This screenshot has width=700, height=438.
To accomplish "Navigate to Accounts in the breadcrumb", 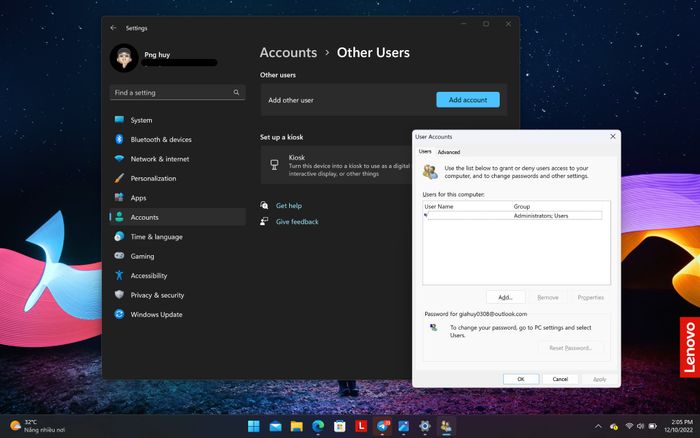I will pos(287,53).
